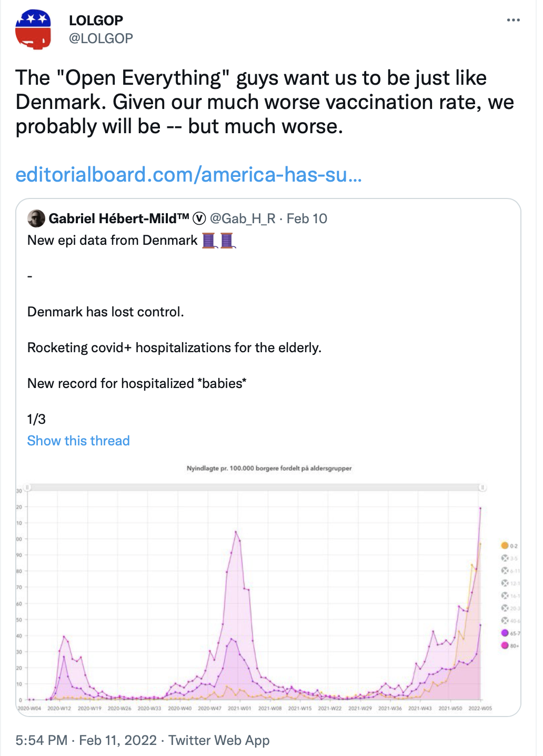
Task: Open the @LOLGOP handle profile
Action: (101, 38)
